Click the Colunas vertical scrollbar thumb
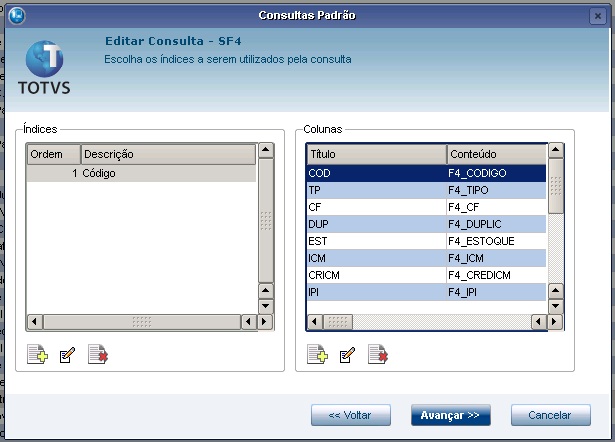615x442 pixels. 556,186
